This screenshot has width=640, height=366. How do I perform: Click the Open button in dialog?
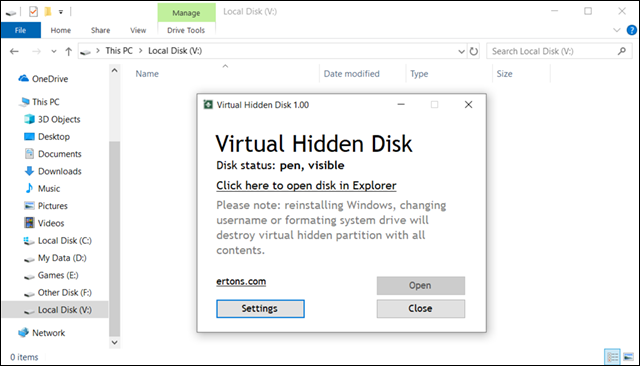420,286
